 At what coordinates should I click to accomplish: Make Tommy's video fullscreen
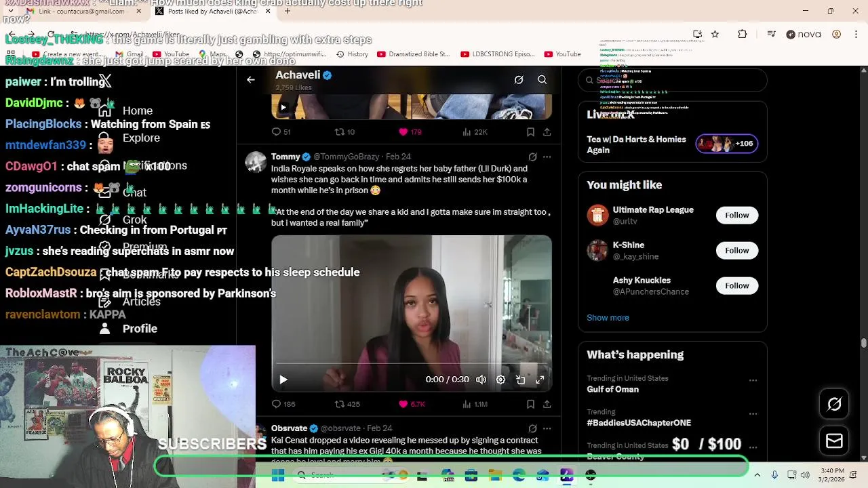click(540, 380)
